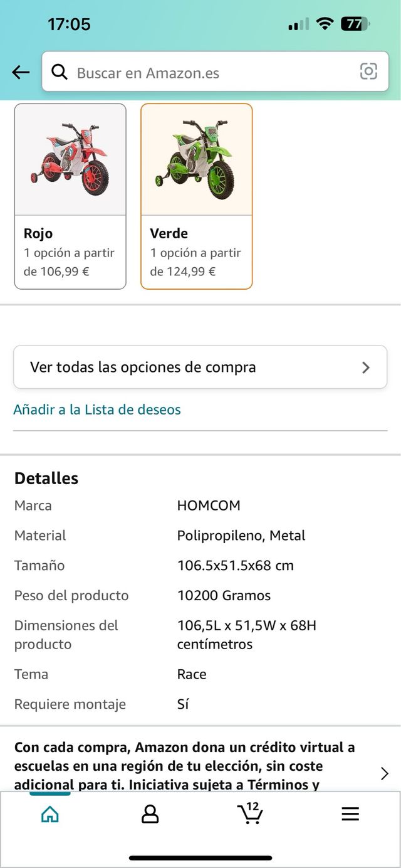The height and width of the screenshot is (868, 401).
Task: Tap the magnifying glass search icon
Action: point(60,71)
